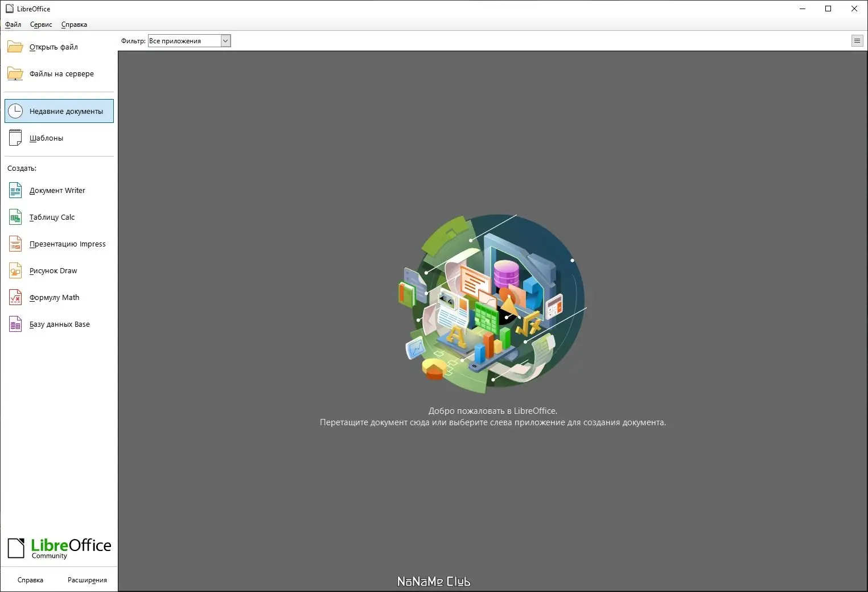Click the Презентацию Impress icon
This screenshot has height=592, width=868.
point(15,244)
